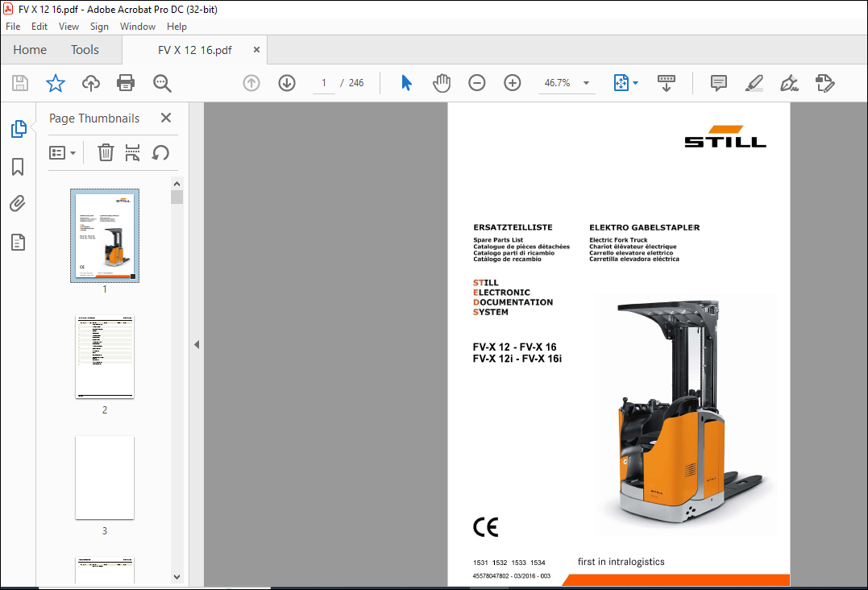Click the 'Electric Fork Truck' text

coord(618,240)
